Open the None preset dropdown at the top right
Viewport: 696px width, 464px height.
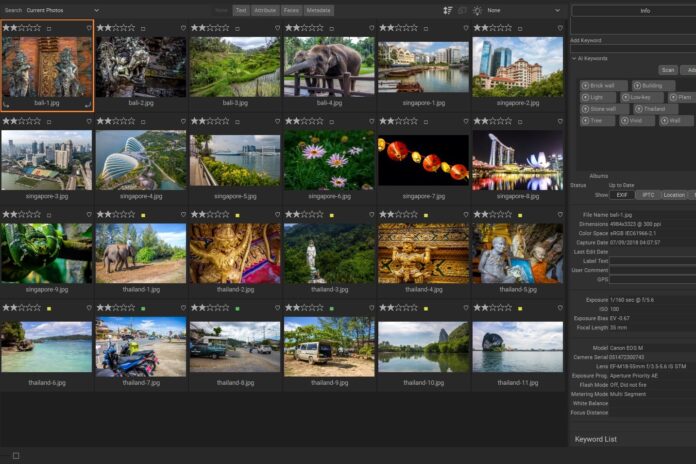(524, 10)
